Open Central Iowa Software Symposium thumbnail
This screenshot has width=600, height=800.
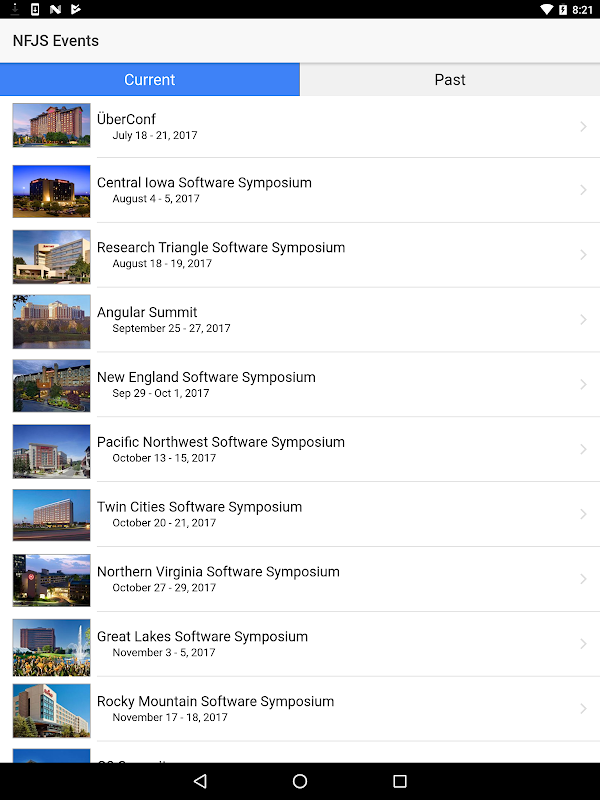click(x=52, y=191)
